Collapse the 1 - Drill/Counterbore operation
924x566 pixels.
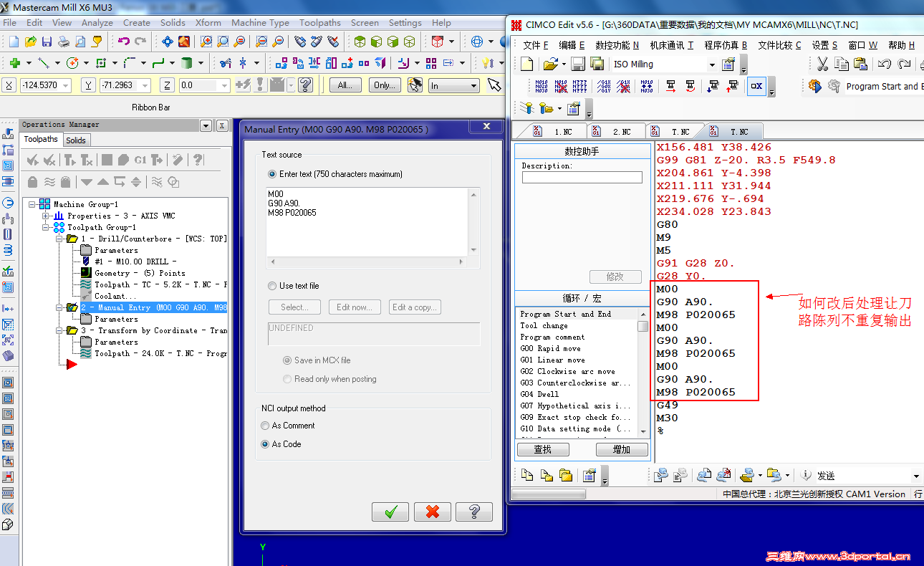[59, 239]
